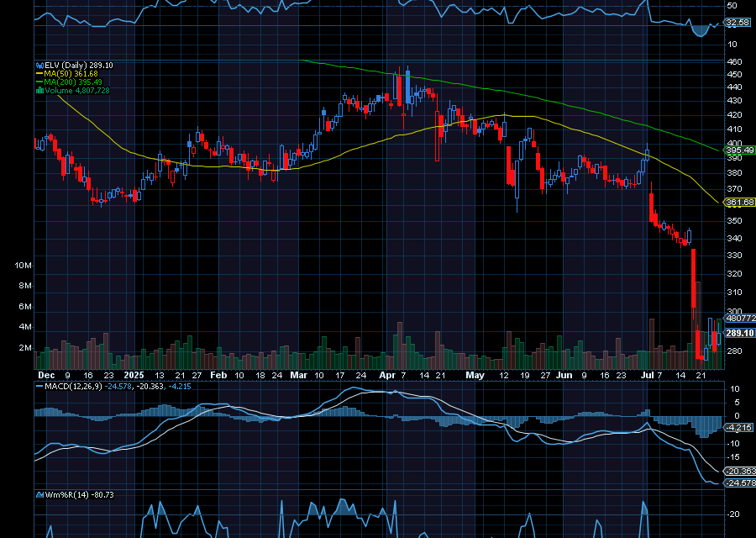This screenshot has width=756, height=538.
Task: Click the -4.215 value in the MACD legend
Action: [180, 387]
